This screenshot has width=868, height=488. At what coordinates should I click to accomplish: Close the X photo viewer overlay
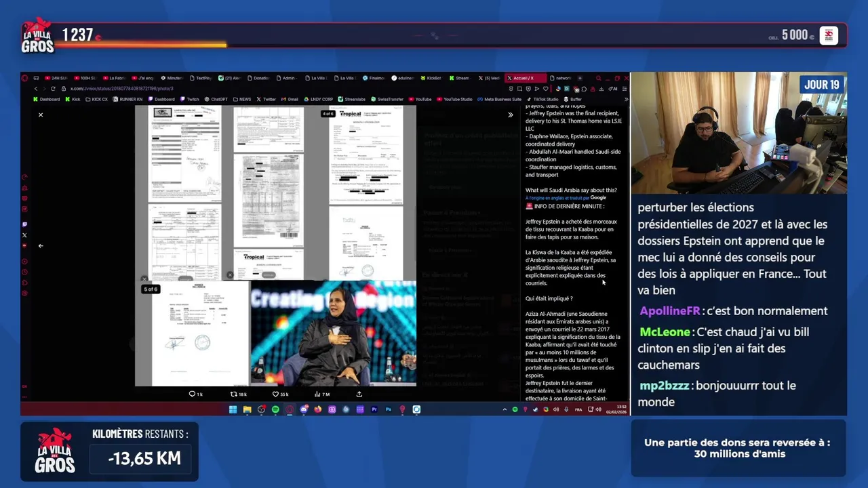tap(41, 115)
